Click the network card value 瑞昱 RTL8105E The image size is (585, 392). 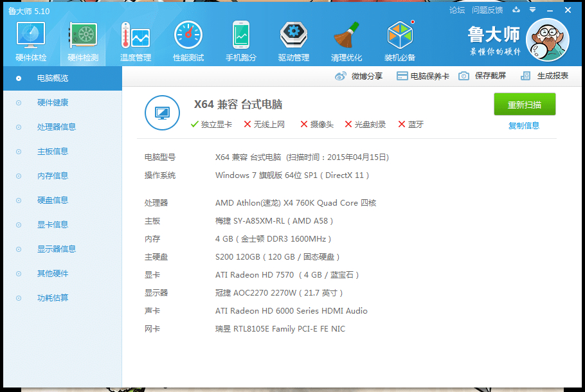point(280,328)
